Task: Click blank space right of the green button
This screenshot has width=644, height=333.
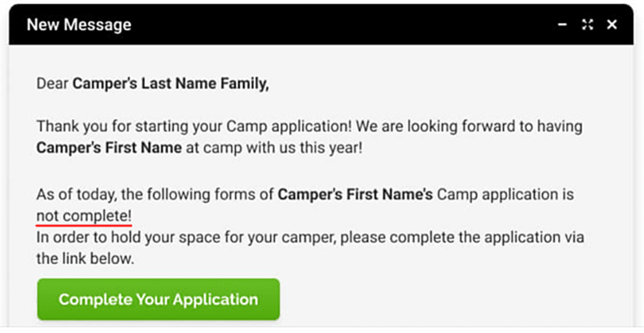Action: 445,299
